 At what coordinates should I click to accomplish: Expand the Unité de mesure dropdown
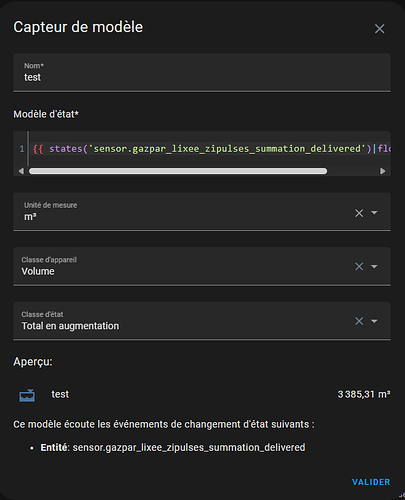374,213
